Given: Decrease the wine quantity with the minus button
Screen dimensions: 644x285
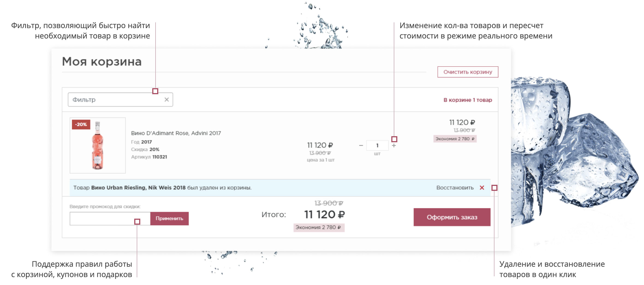Looking at the screenshot, I should (361, 146).
